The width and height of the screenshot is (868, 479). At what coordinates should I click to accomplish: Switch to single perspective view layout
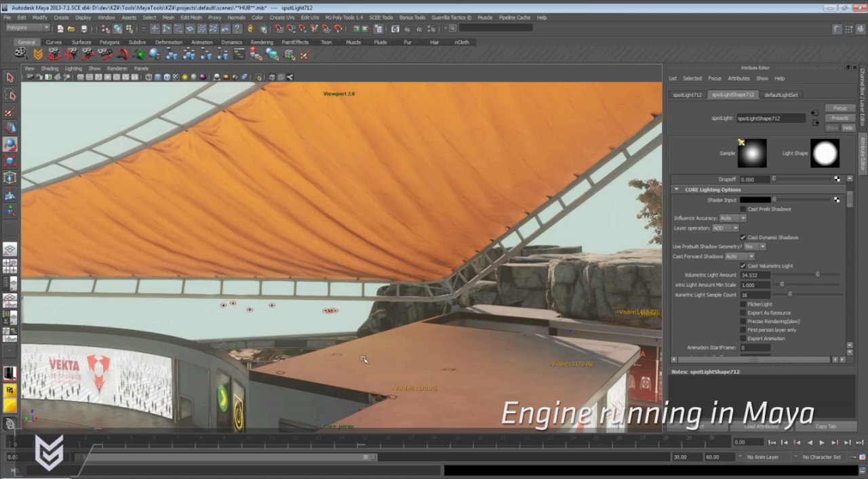(x=10, y=250)
